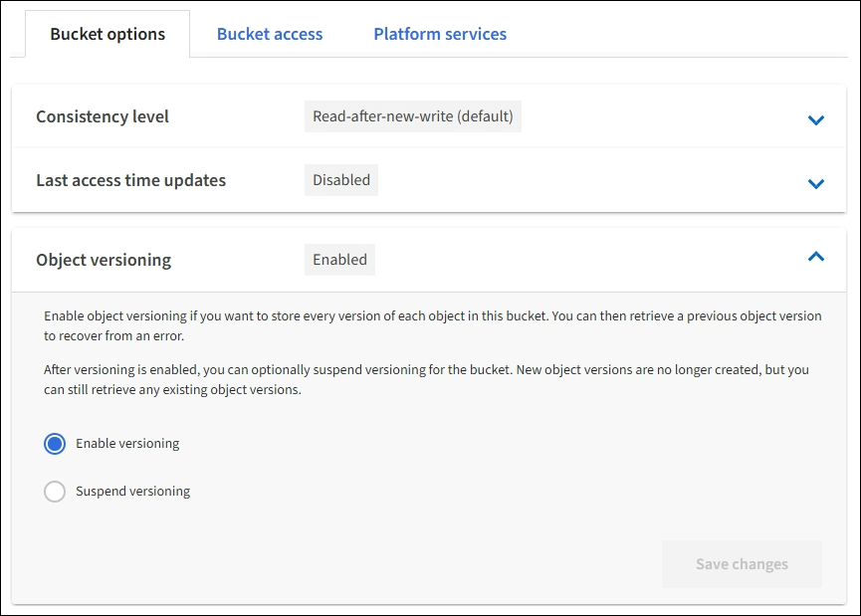Click the "to recover from an error" text line

pyautogui.click(x=114, y=336)
